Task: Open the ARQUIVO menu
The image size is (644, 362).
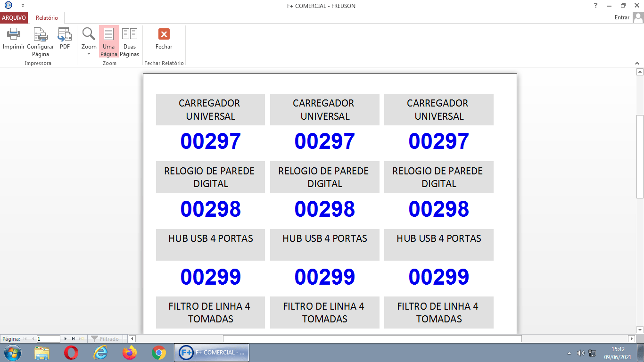Action: tap(14, 18)
